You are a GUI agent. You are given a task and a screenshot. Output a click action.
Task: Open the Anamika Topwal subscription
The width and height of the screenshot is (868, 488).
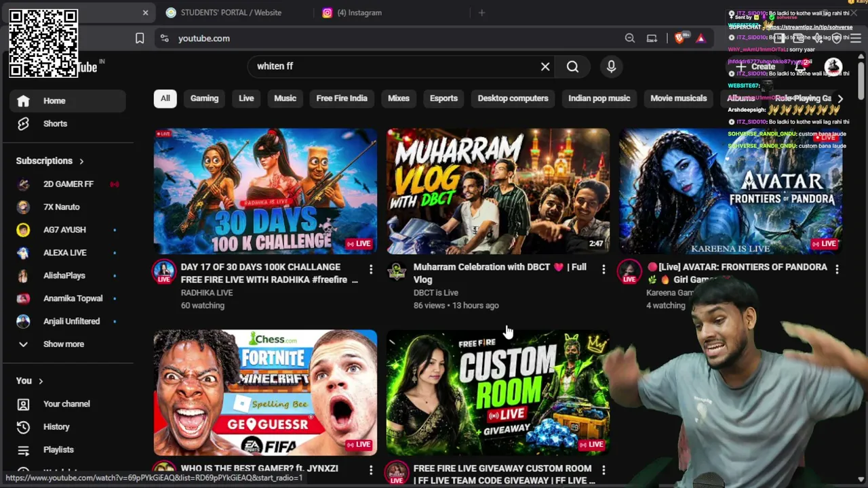pos(68,299)
